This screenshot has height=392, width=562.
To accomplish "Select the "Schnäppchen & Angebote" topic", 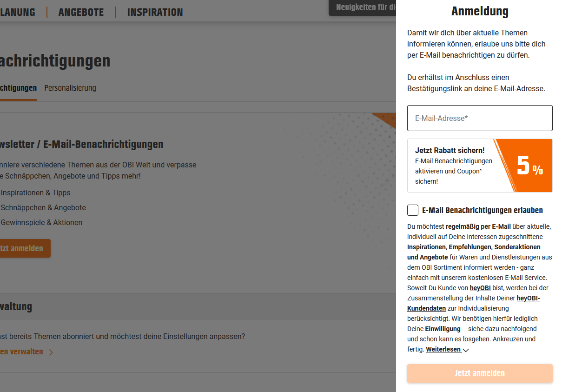I will tap(44, 207).
